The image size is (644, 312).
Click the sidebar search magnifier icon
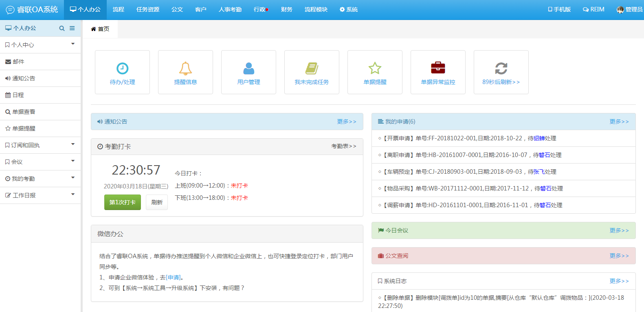coord(62,29)
